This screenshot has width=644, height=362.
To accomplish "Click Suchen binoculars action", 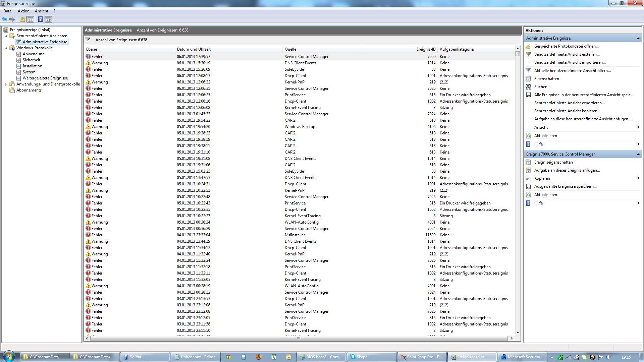I will (542, 87).
